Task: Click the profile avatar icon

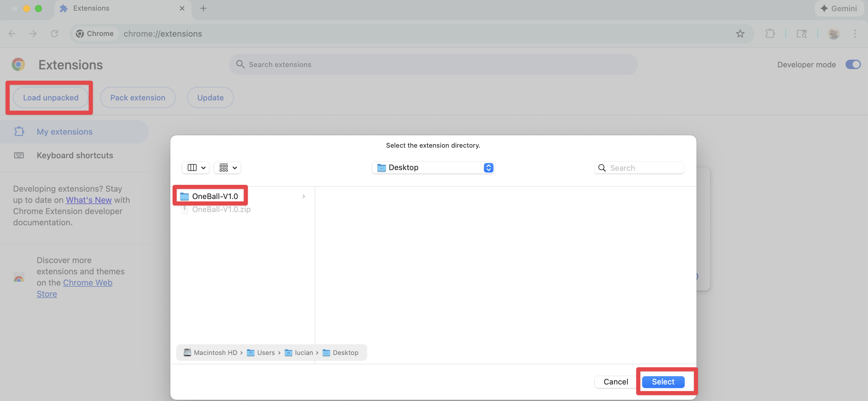Action: pos(833,34)
